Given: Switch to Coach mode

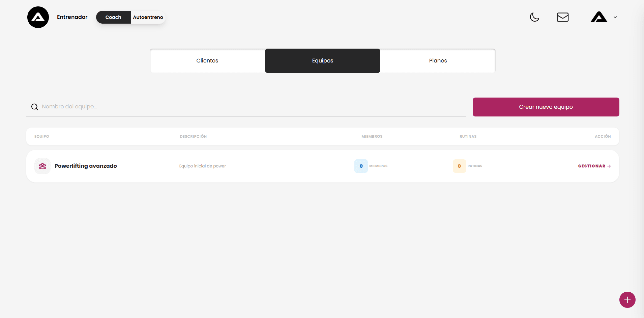Looking at the screenshot, I should point(113,17).
